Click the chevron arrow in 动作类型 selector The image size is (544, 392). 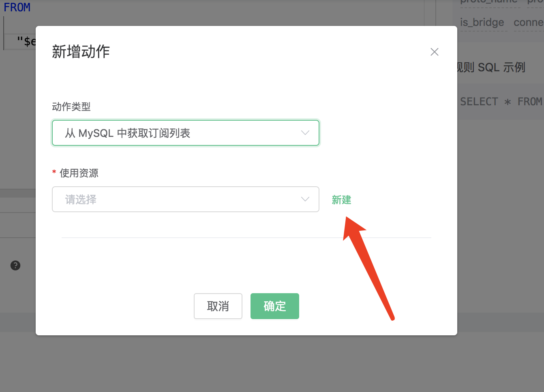coord(305,133)
